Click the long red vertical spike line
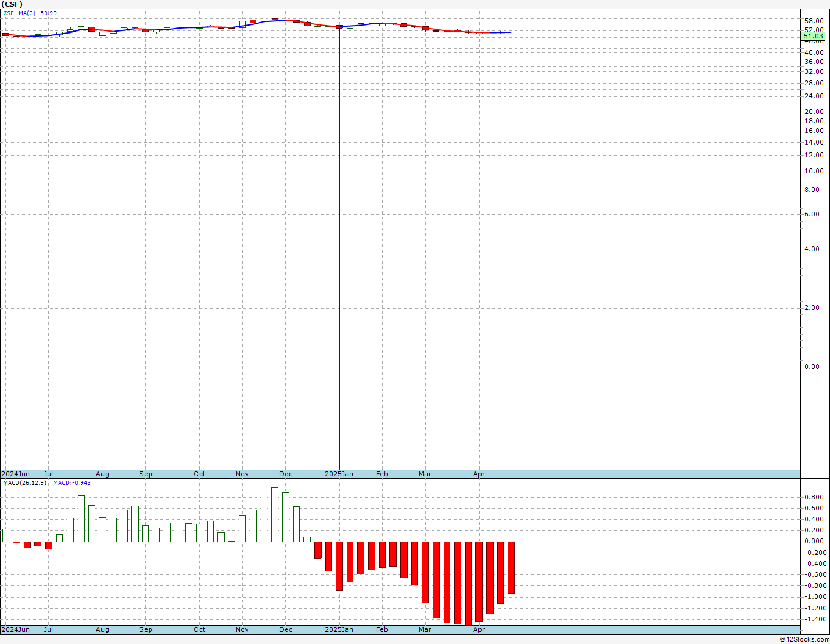This screenshot has height=644, width=830. [x=339, y=244]
